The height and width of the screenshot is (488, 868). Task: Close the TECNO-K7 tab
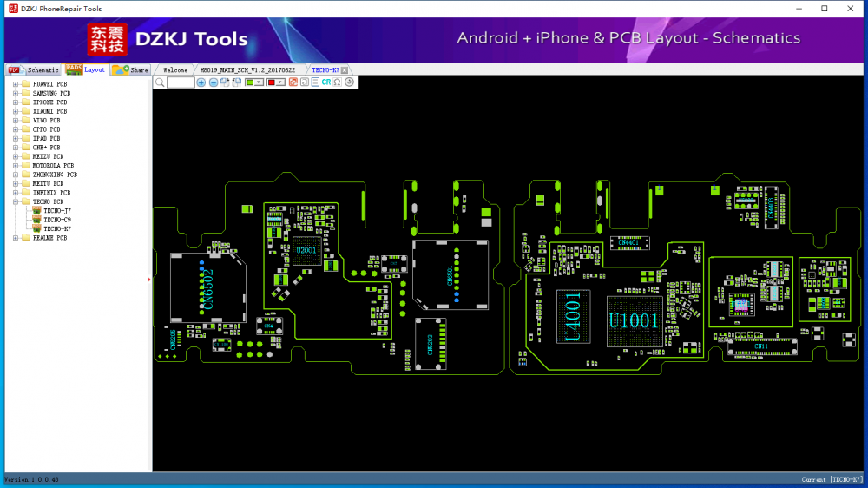(345, 70)
